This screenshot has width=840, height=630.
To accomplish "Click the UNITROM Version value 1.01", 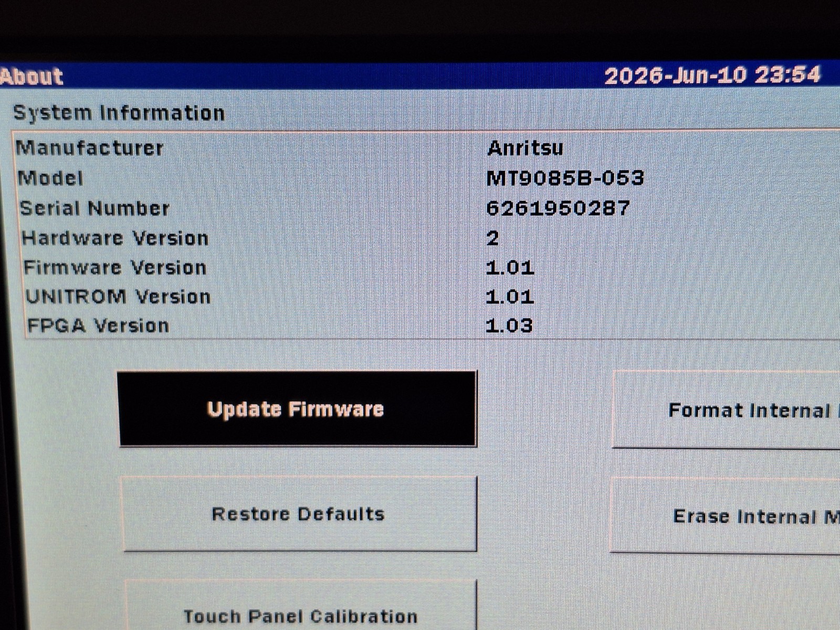I will (510, 297).
